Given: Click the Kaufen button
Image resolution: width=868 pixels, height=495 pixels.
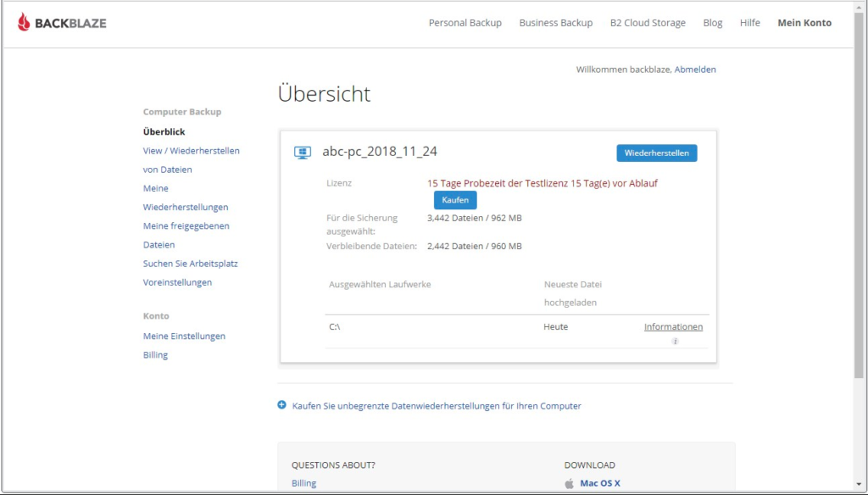Looking at the screenshot, I should tap(455, 200).
